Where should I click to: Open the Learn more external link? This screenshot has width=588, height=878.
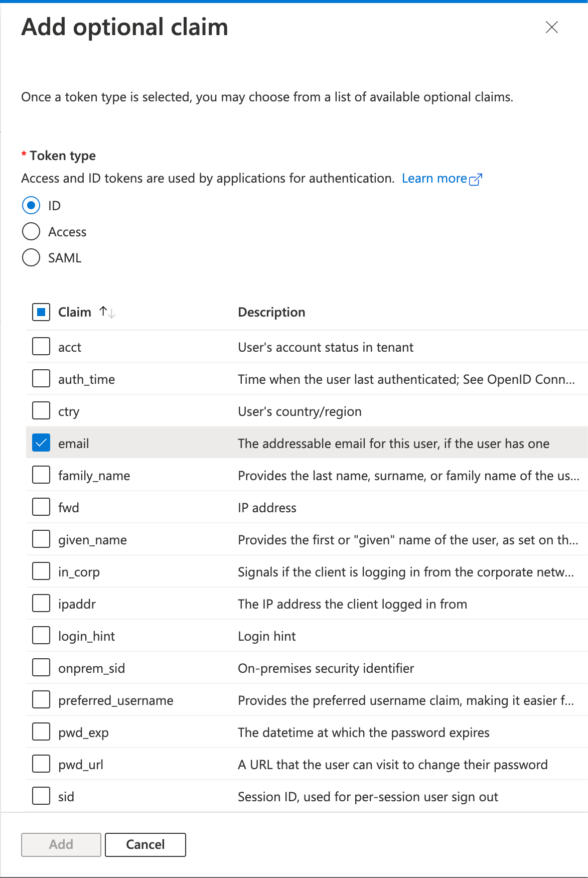tap(442, 179)
